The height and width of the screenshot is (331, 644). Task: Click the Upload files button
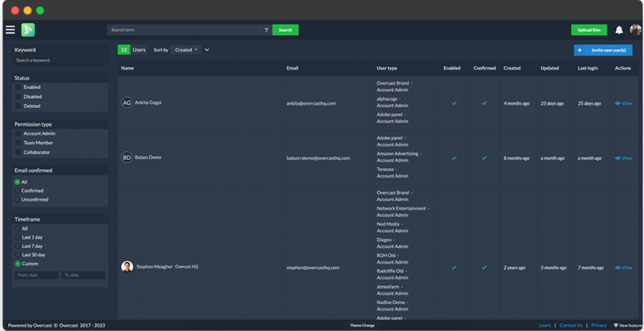point(589,30)
